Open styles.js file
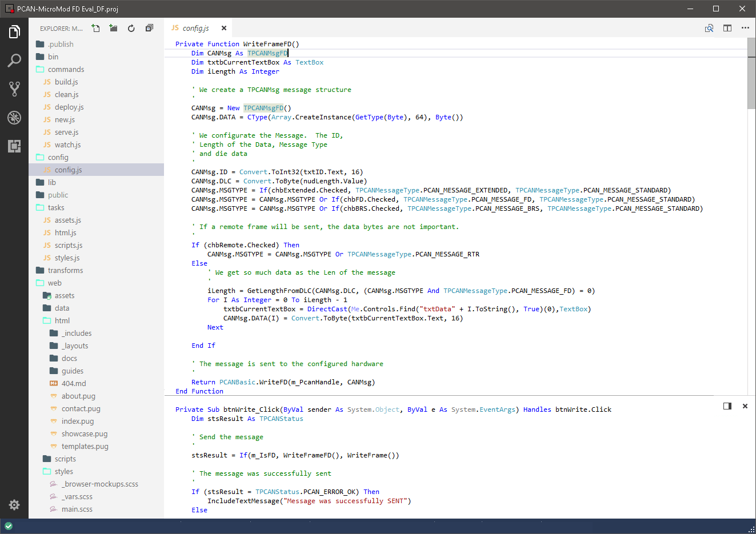The width and height of the screenshot is (756, 534). pos(96,258)
